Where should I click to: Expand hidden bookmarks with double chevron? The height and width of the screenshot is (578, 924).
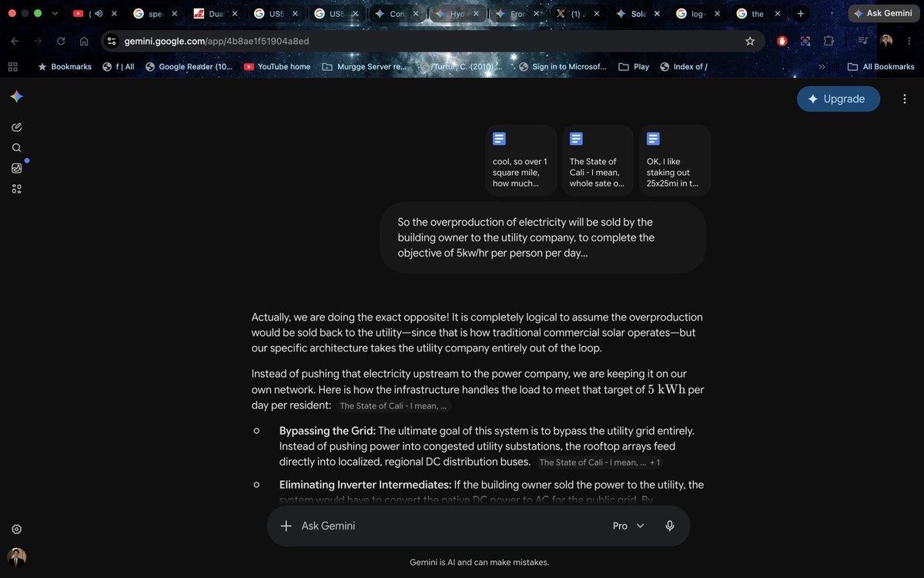(x=822, y=67)
